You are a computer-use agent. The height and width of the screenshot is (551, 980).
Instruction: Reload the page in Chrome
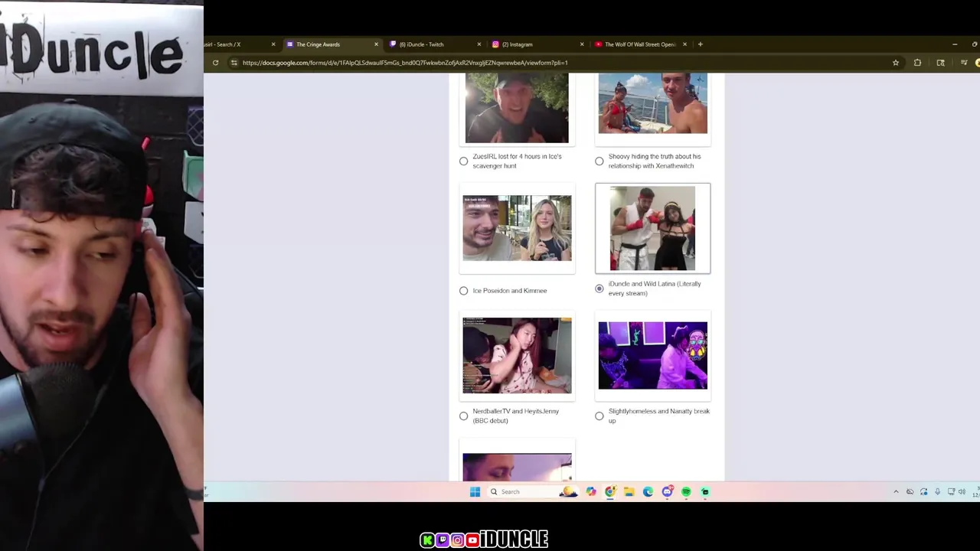pos(215,63)
